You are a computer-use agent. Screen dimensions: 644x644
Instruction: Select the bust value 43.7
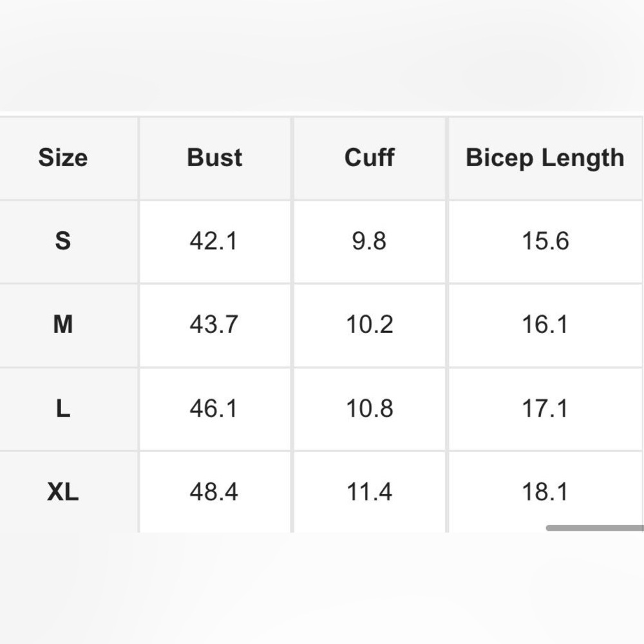pos(214,325)
